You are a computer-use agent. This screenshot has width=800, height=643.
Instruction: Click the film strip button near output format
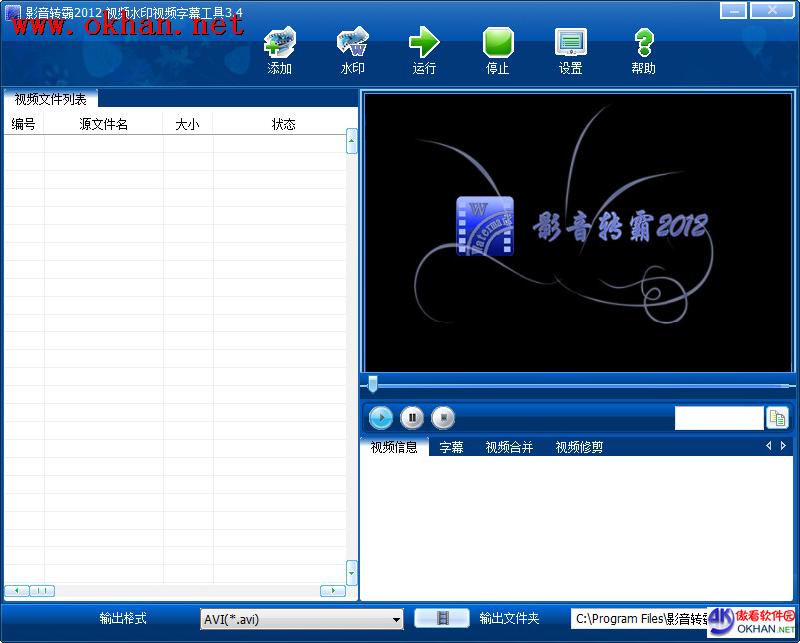coord(442,619)
